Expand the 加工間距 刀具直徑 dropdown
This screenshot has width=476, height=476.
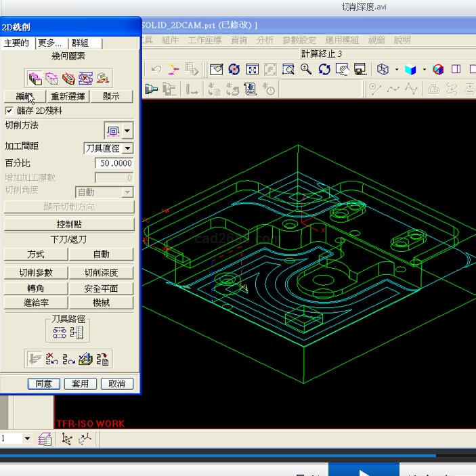[x=127, y=148]
